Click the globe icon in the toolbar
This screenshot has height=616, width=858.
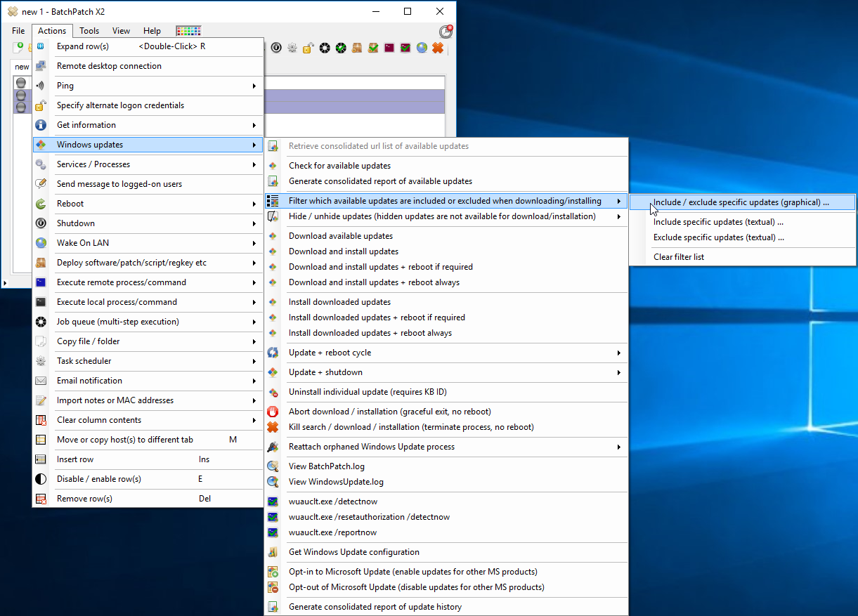pos(422,48)
